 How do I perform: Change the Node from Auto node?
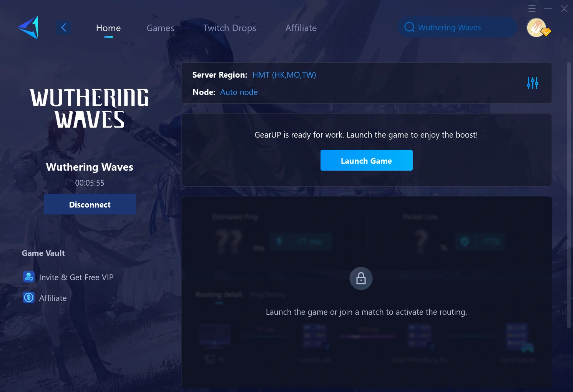point(239,92)
